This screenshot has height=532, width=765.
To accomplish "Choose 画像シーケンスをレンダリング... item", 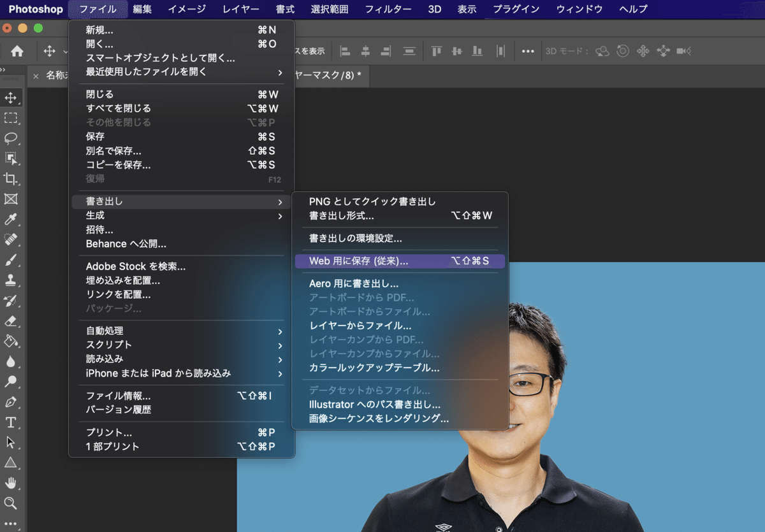I will click(x=399, y=419).
